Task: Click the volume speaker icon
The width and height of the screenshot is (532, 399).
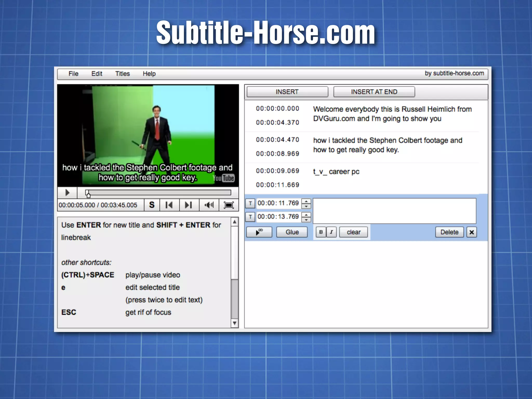Action: click(x=209, y=205)
